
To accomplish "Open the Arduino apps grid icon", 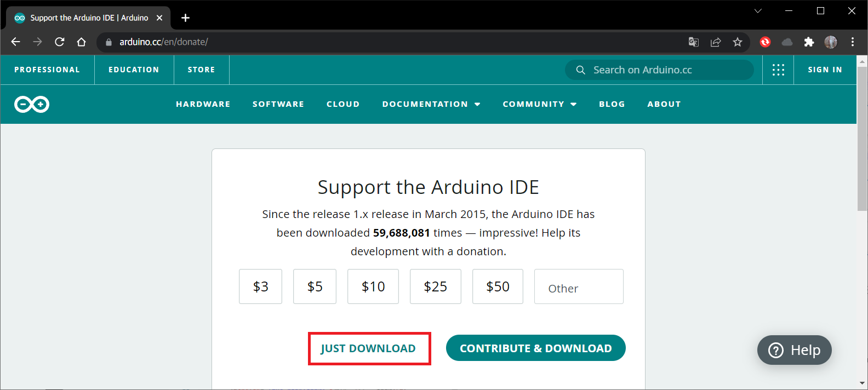I will tap(778, 70).
